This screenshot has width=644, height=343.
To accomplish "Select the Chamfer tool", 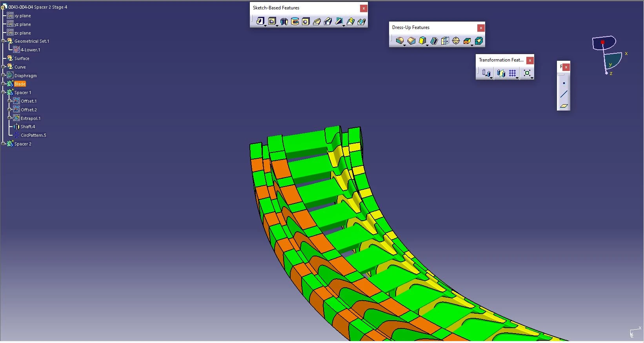I will 411,41.
